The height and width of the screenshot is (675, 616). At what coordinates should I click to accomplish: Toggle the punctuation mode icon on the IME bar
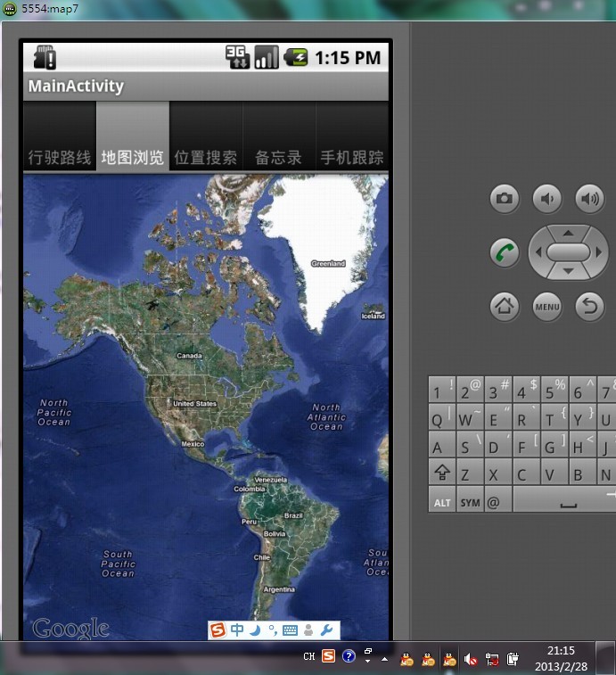[x=273, y=630]
